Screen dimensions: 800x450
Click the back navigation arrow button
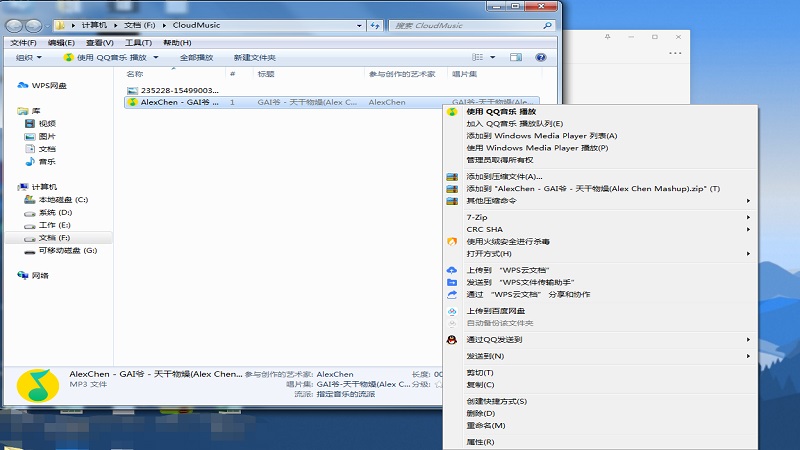pos(14,26)
